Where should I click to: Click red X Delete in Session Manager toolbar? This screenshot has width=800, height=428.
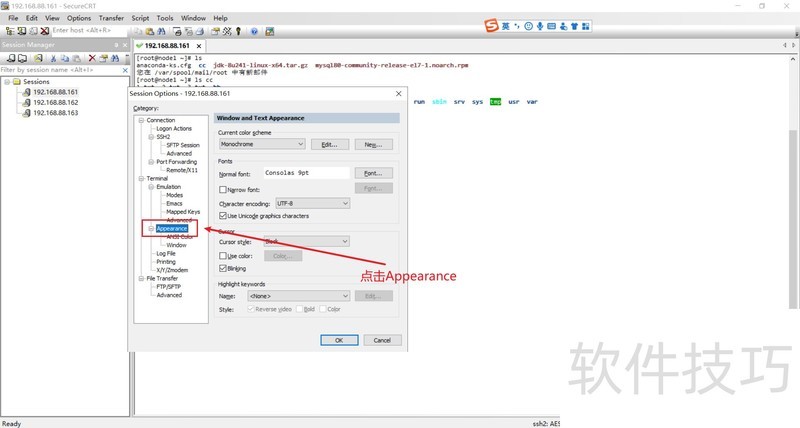[92, 58]
